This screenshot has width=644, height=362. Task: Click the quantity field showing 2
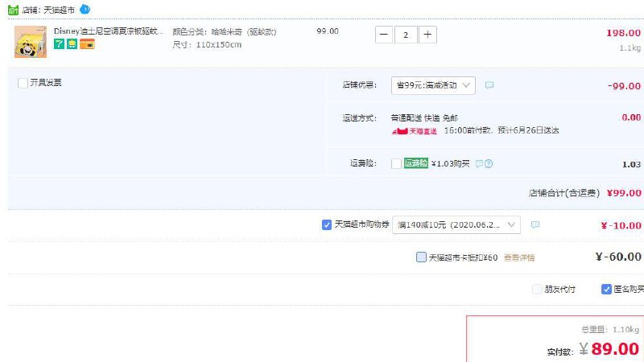[406, 35]
